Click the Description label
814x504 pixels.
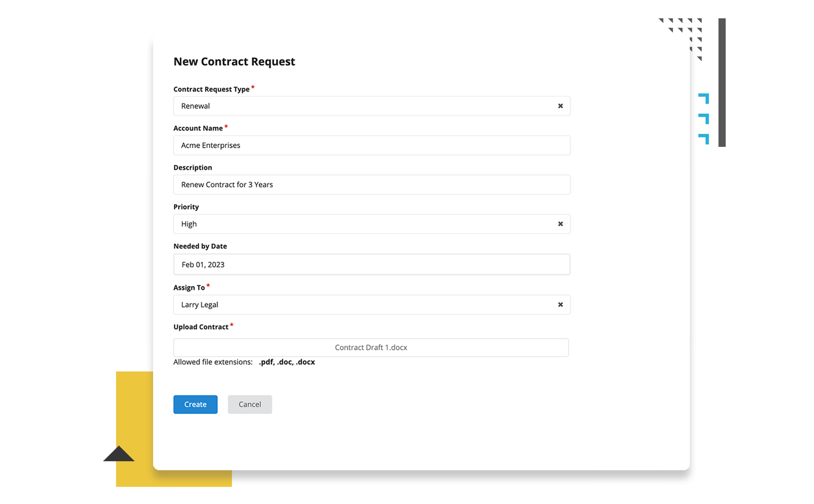(193, 168)
